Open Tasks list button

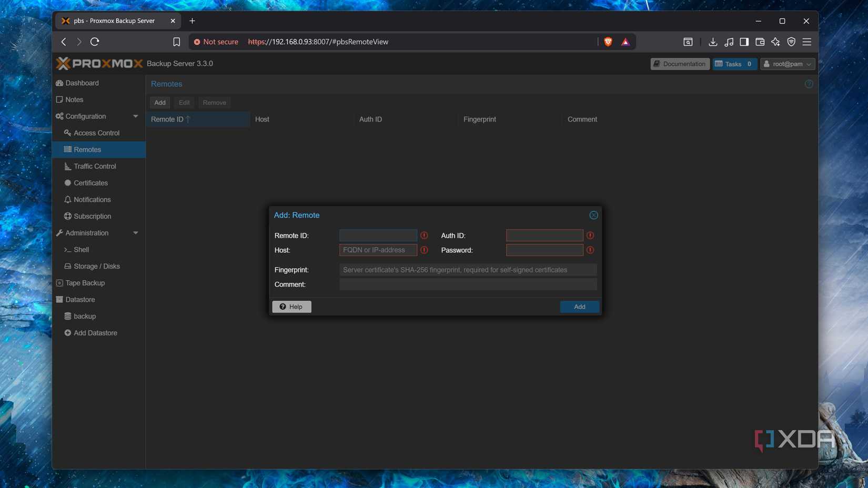pyautogui.click(x=735, y=64)
